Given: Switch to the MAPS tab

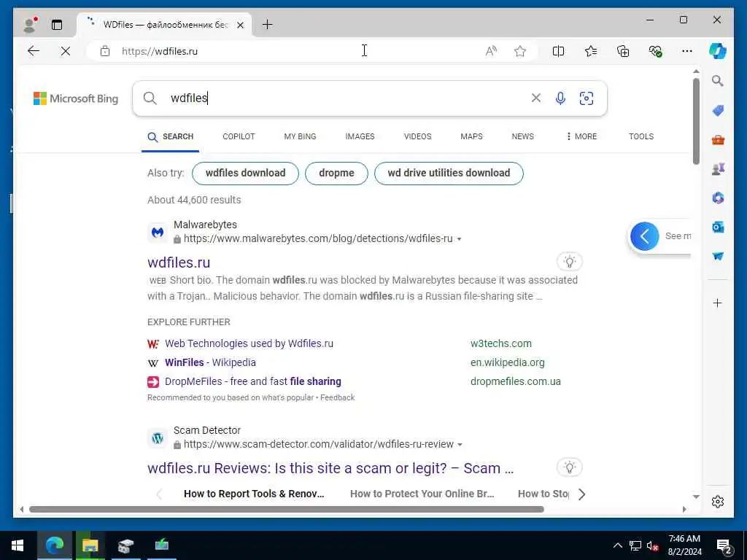Looking at the screenshot, I should (x=471, y=136).
